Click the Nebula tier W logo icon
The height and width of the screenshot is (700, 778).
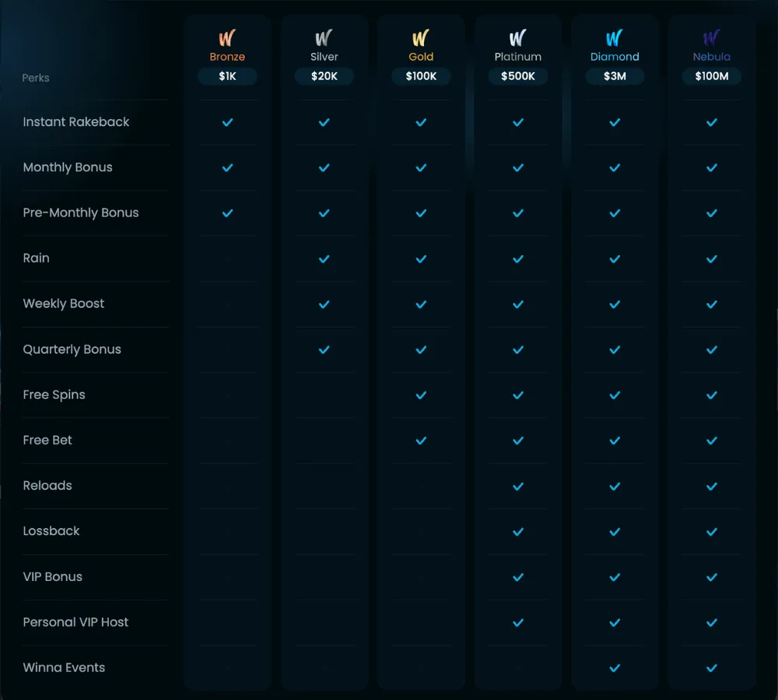[711, 37]
